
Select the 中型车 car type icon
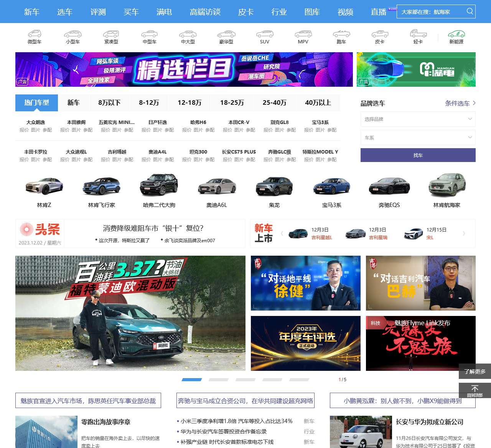pos(150,34)
